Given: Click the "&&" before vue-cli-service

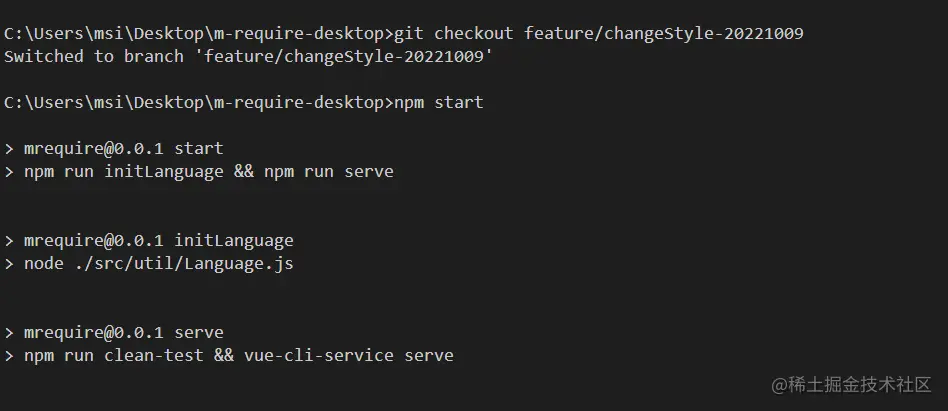Looking at the screenshot, I should 224,355.
